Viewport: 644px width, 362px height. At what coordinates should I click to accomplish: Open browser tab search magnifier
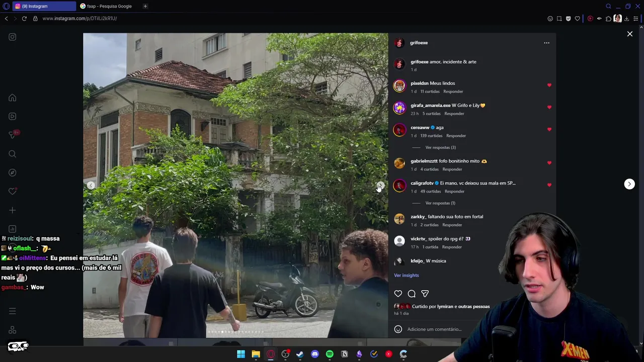608,6
